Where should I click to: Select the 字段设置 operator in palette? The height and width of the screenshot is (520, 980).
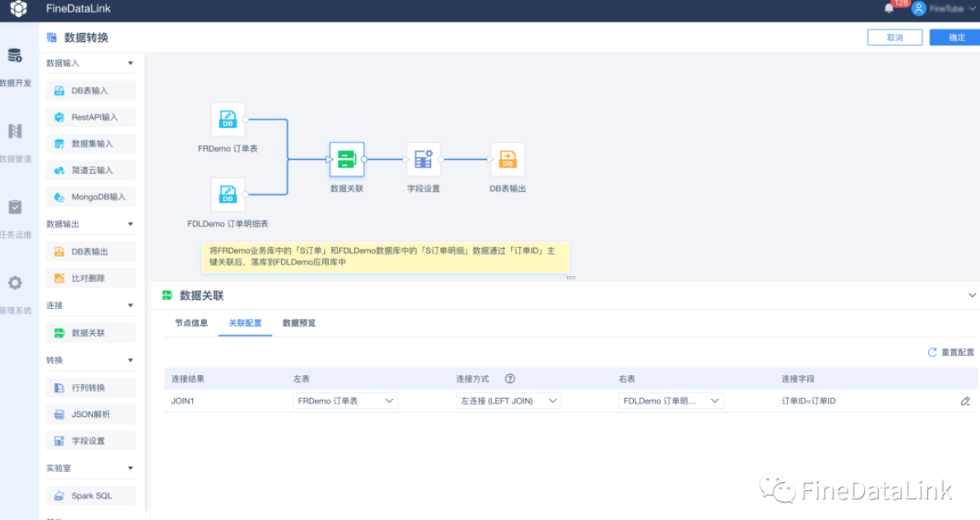91,441
